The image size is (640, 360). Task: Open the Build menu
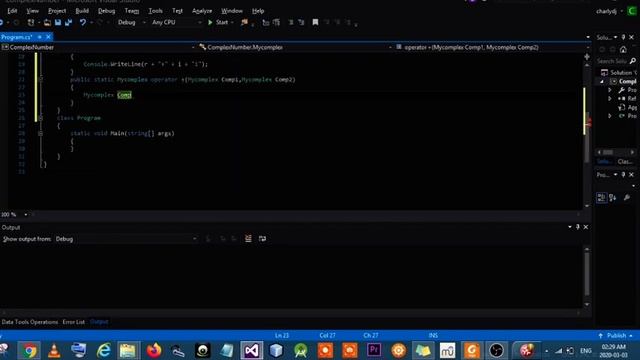[x=82, y=11]
